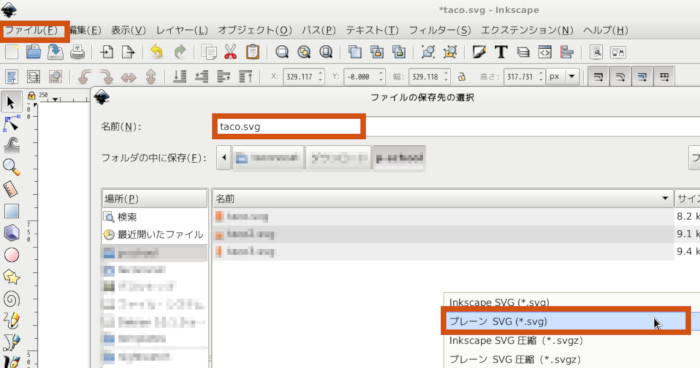Select the Tweak tool
Image resolution: width=700 pixels, height=368 pixels.
11,145
